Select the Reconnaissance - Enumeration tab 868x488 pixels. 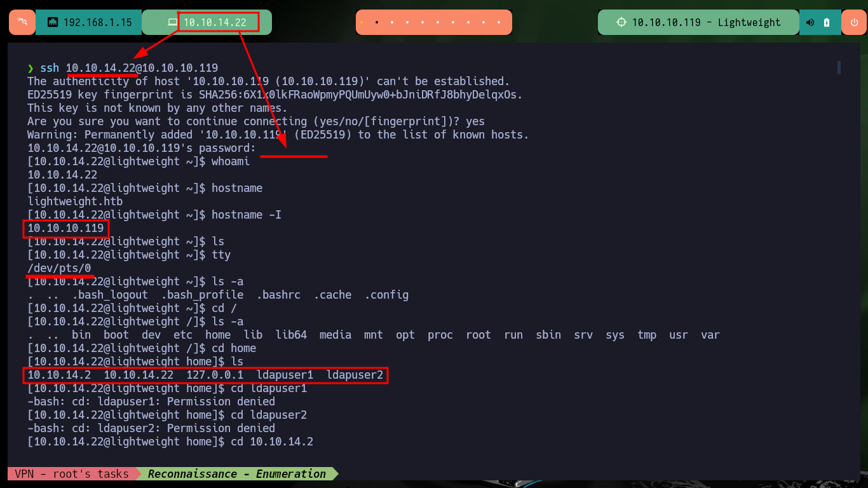click(x=236, y=473)
